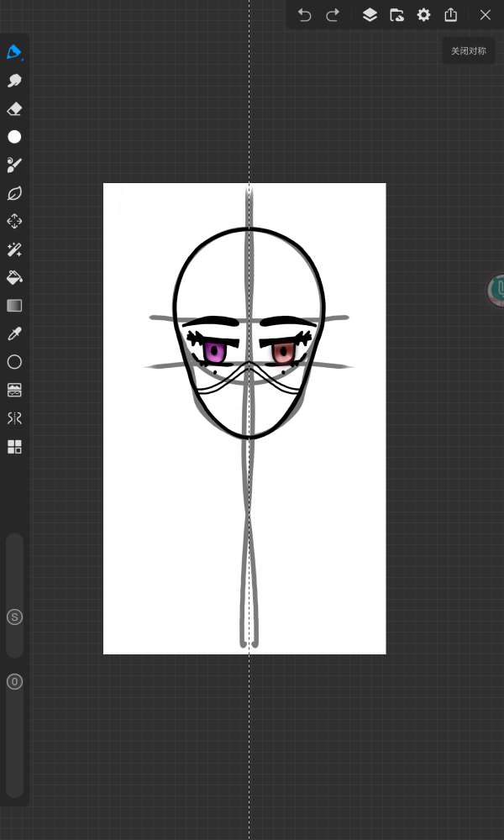This screenshot has height=840, width=504.
Task: Select the blue pen brush tool
Action: coord(14,52)
